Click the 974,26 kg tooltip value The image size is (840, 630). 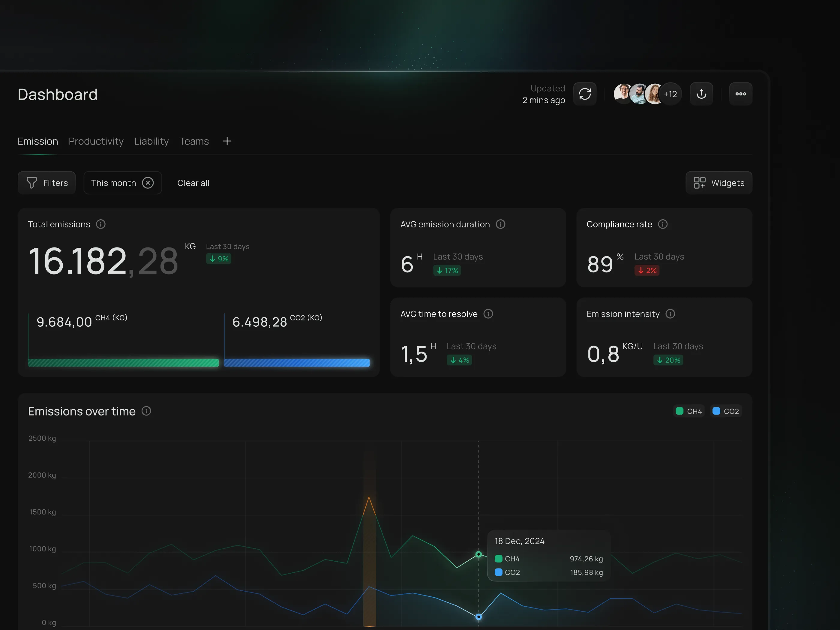click(586, 559)
